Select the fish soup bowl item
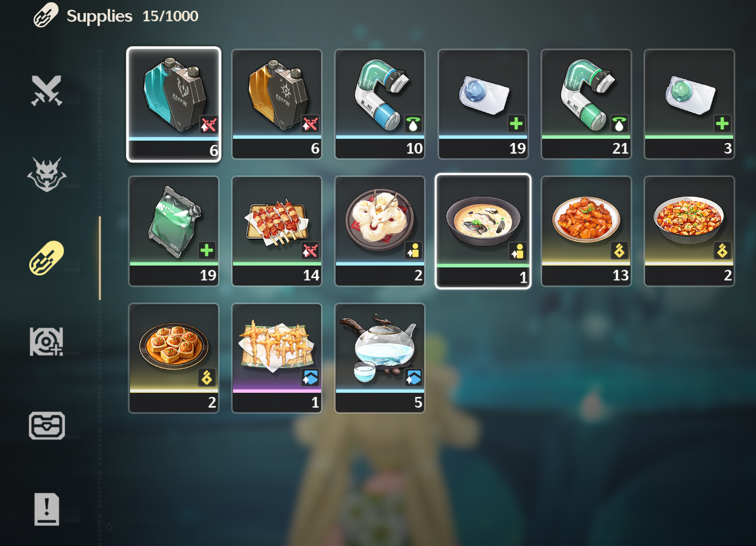The width and height of the screenshot is (756, 546). (483, 231)
